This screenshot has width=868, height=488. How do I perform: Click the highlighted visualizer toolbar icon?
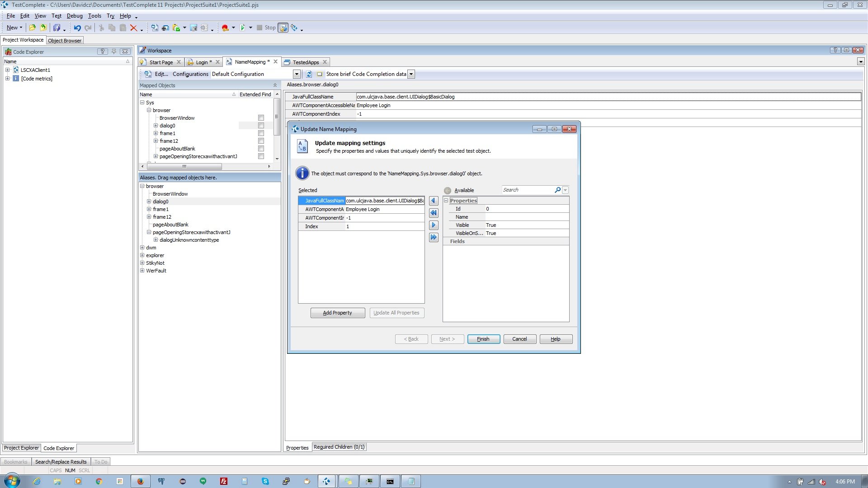click(x=283, y=28)
